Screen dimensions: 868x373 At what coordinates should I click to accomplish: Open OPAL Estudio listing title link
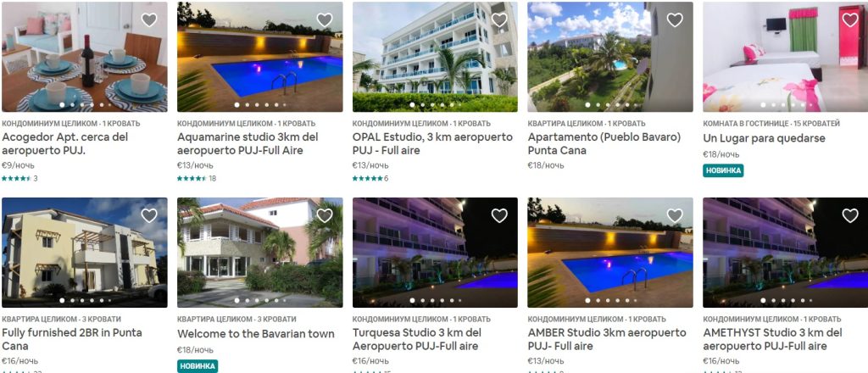click(x=432, y=143)
